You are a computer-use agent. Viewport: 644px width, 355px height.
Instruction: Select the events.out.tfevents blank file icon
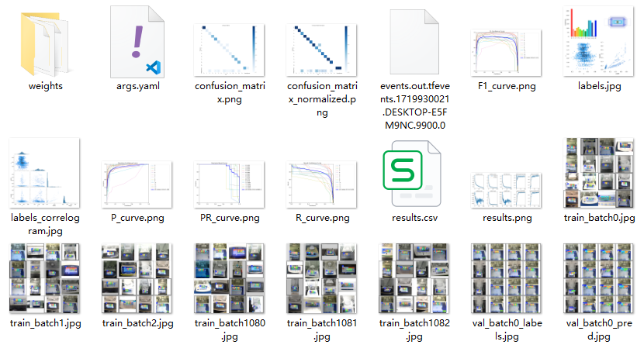[414, 42]
